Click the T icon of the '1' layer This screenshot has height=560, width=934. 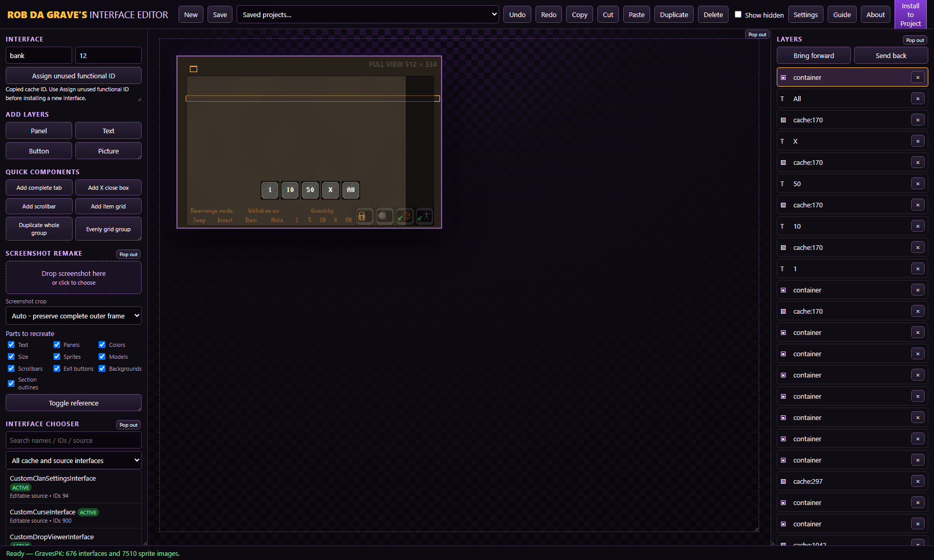pyautogui.click(x=782, y=269)
